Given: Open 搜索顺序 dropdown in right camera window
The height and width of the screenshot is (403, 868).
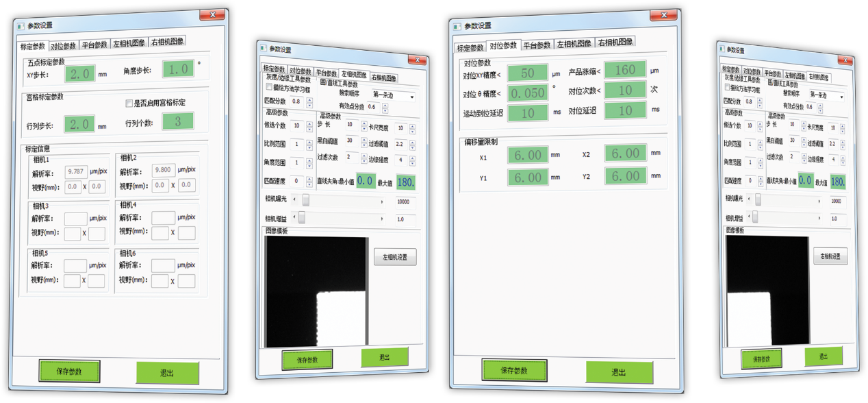Looking at the screenshot, I should 826,95.
